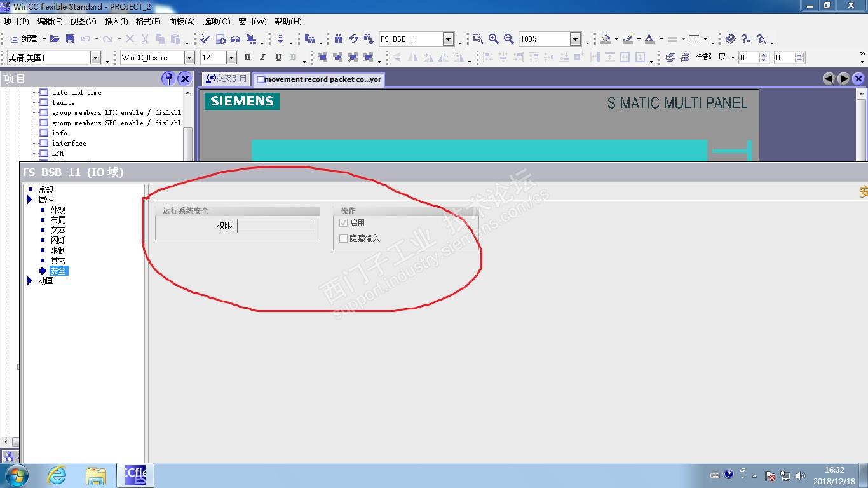The height and width of the screenshot is (488, 868).
Task: Open the 100% zoom level dropdown
Action: pos(575,39)
